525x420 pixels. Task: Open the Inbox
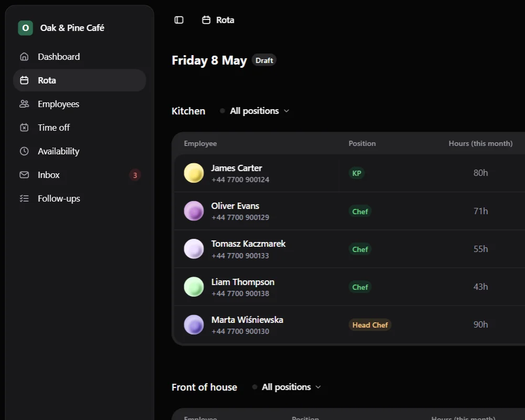tap(80, 175)
